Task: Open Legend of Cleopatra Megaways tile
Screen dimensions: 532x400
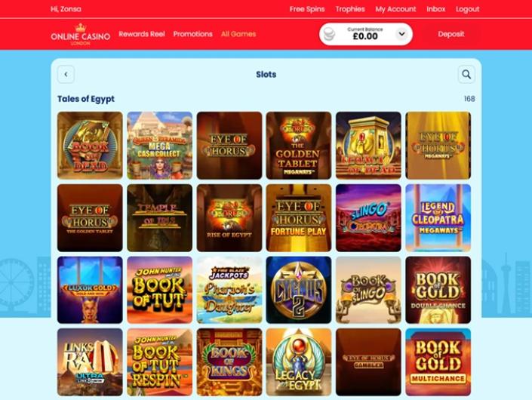Action: point(438,218)
